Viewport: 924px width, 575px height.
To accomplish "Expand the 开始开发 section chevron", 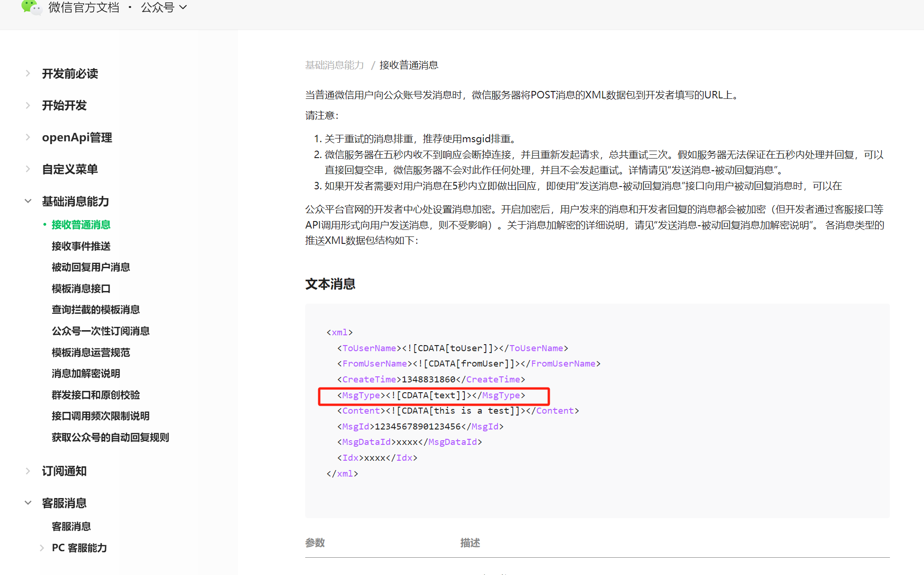I will (x=28, y=105).
